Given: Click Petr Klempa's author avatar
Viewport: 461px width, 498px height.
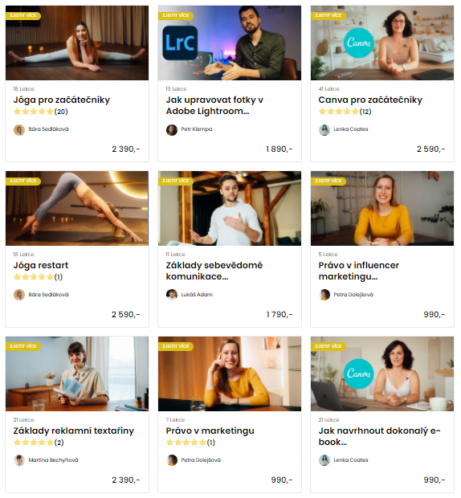Looking at the screenshot, I should click(x=172, y=130).
